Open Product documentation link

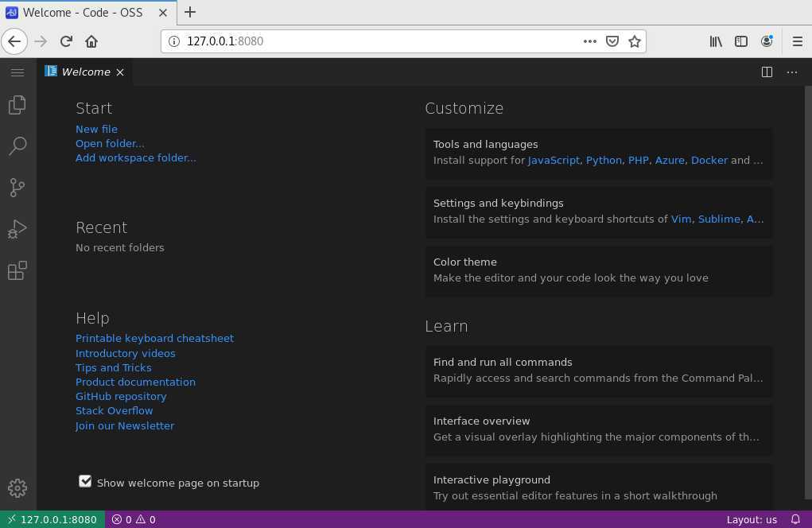click(x=136, y=382)
